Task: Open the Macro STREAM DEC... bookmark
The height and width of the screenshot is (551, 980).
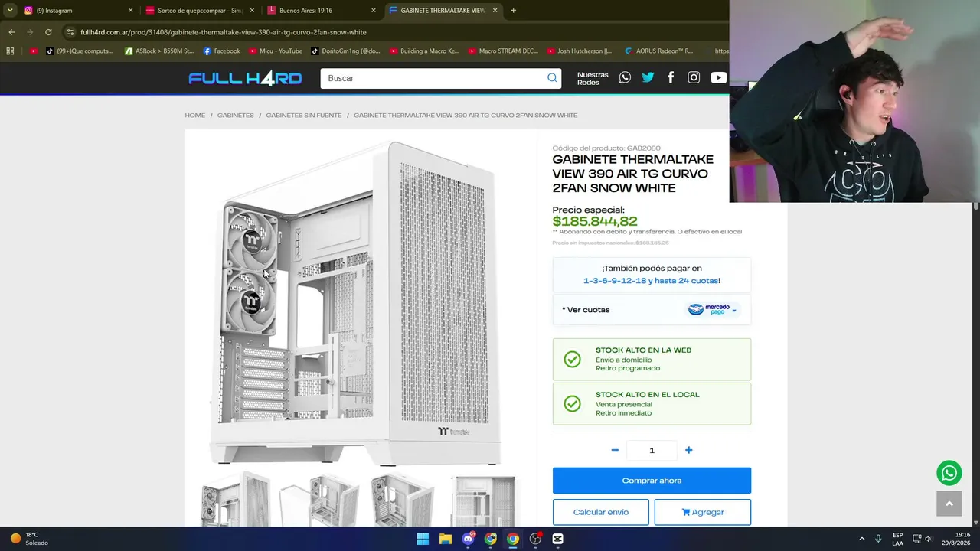Action: click(x=503, y=51)
